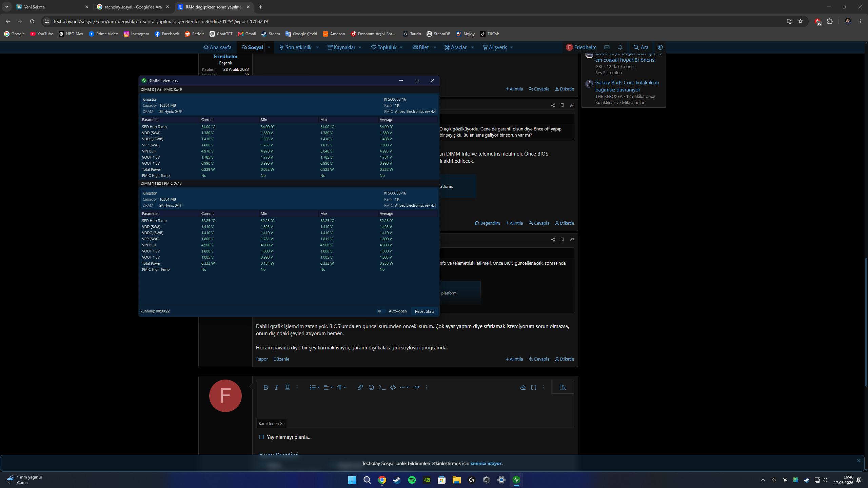Click Cevapla on the last post

pos(539,359)
